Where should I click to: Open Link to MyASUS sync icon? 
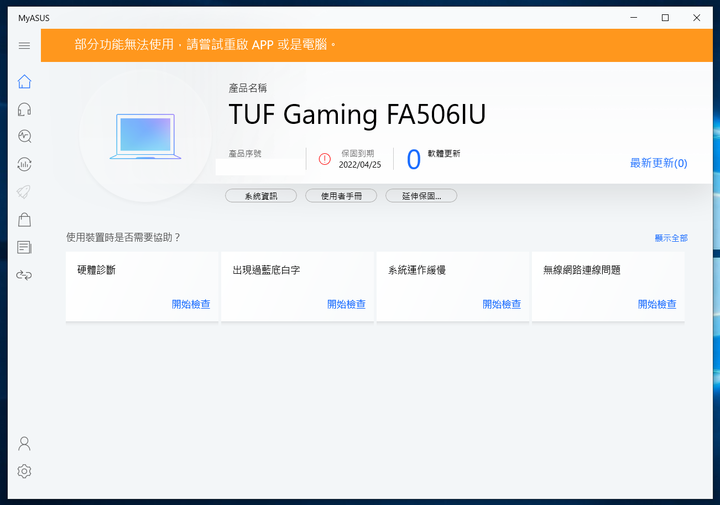(24, 275)
